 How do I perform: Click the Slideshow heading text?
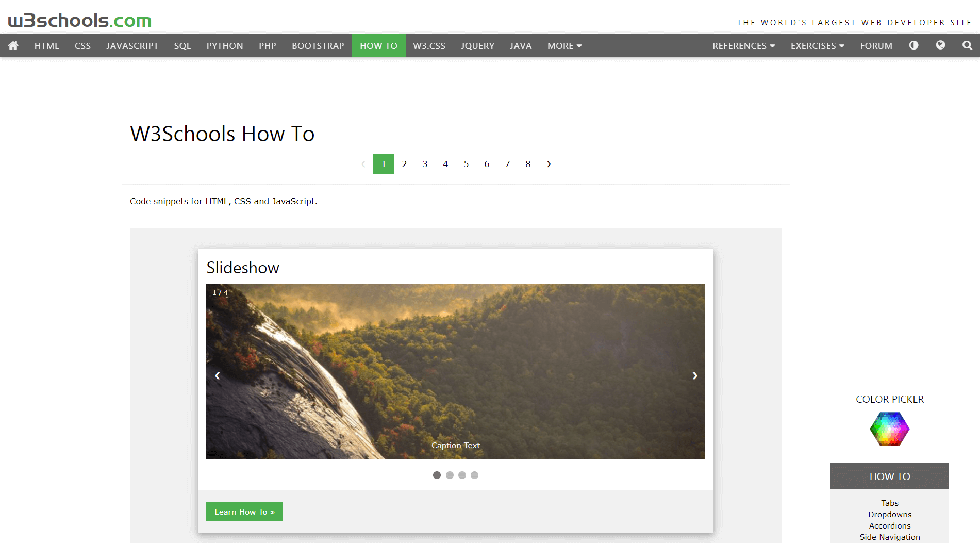coord(243,268)
